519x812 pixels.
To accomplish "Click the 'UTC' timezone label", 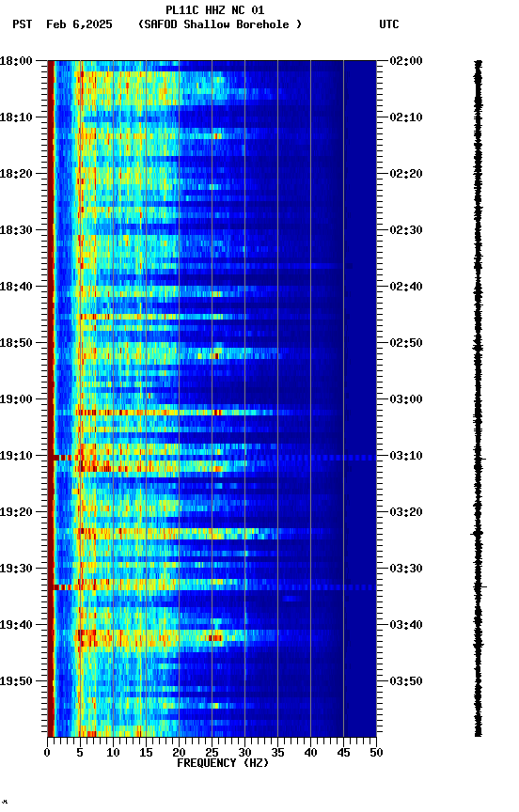I will (389, 24).
